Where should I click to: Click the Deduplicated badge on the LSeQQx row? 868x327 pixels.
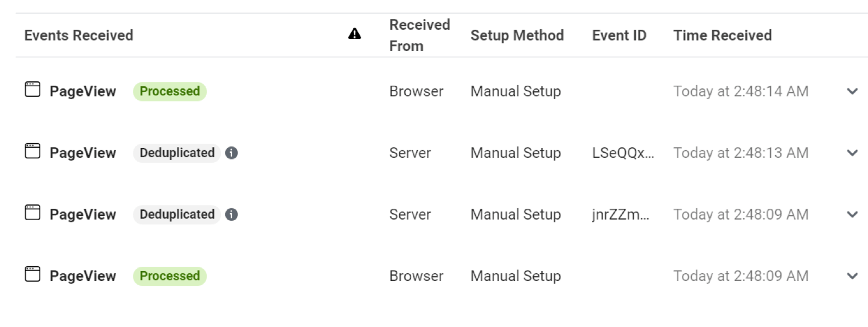click(x=177, y=153)
